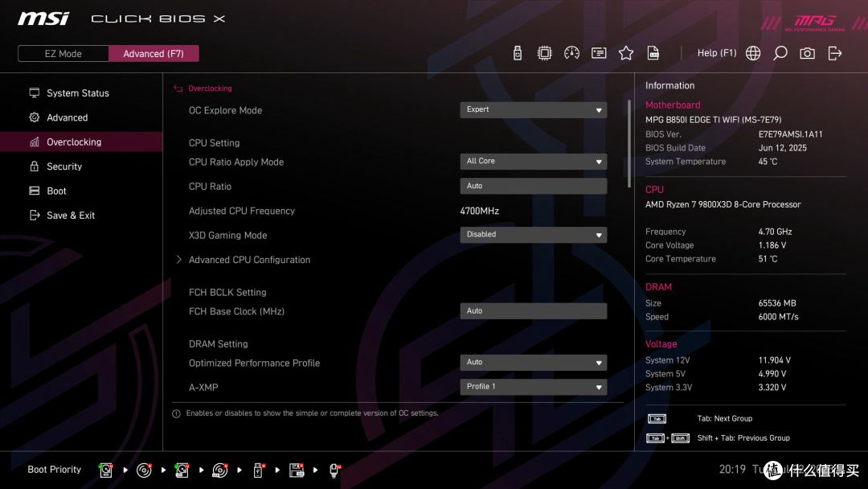This screenshot has height=489, width=868.
Task: Change language with the globe icon
Action: point(753,53)
